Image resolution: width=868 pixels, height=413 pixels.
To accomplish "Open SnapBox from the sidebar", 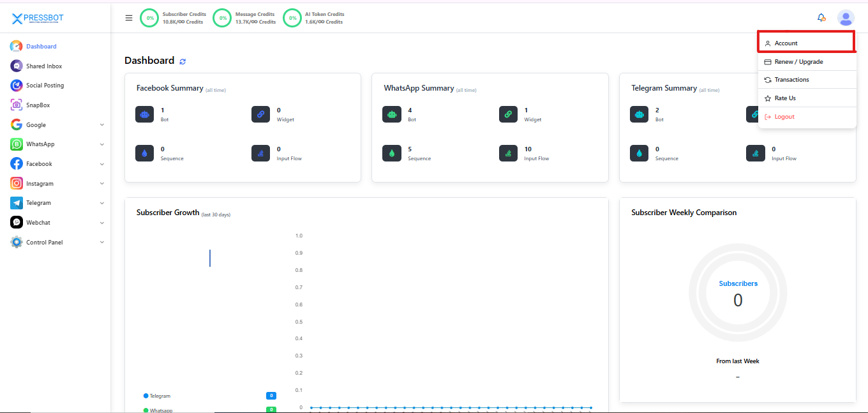I will (38, 105).
